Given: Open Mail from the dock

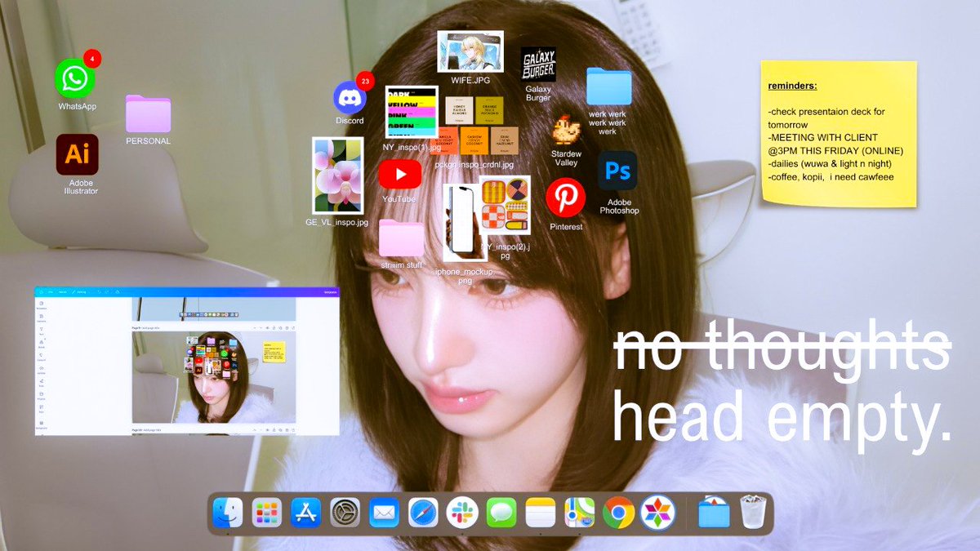Looking at the screenshot, I should [384, 513].
